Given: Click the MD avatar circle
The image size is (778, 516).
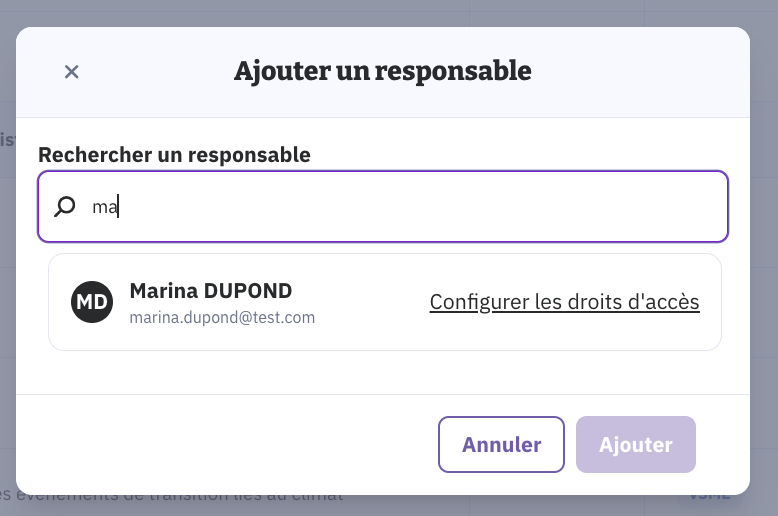Looking at the screenshot, I should (92, 302).
